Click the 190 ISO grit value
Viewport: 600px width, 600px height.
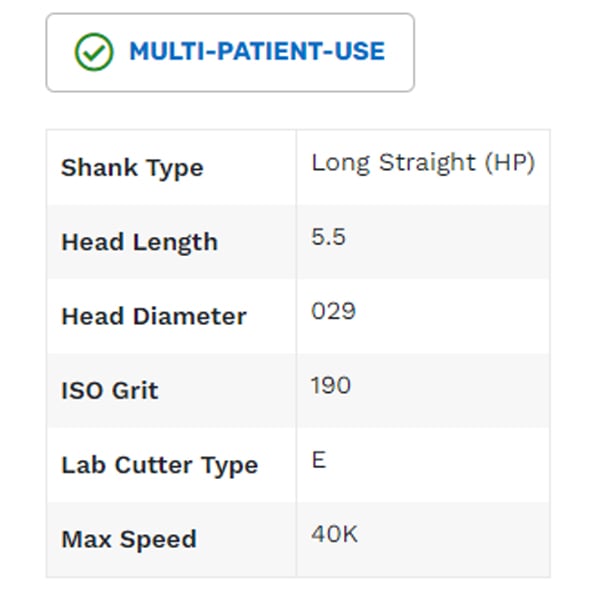click(331, 385)
